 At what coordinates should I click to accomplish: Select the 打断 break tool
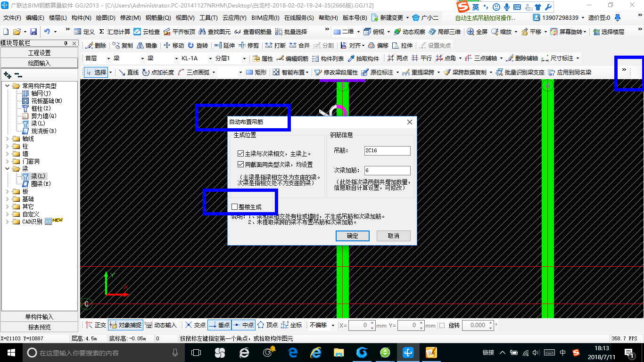pos(275,46)
